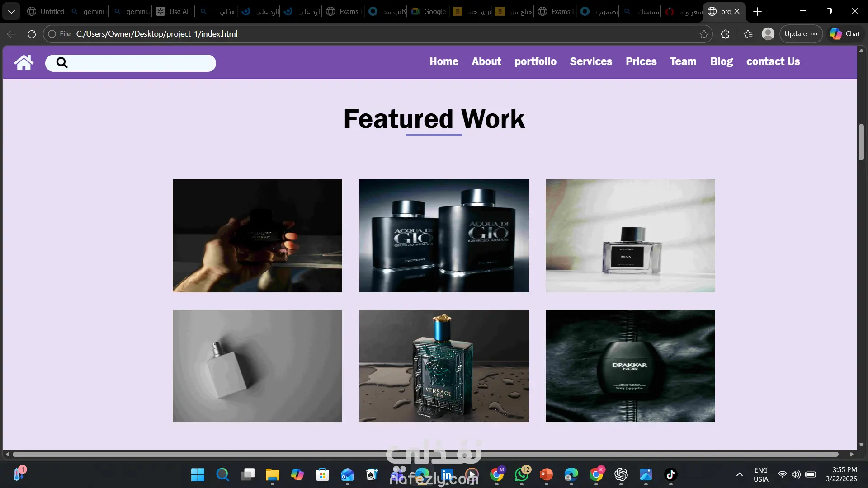Image resolution: width=868 pixels, height=488 pixels.
Task: Open the contact Us nav link
Action: pyautogui.click(x=773, y=61)
